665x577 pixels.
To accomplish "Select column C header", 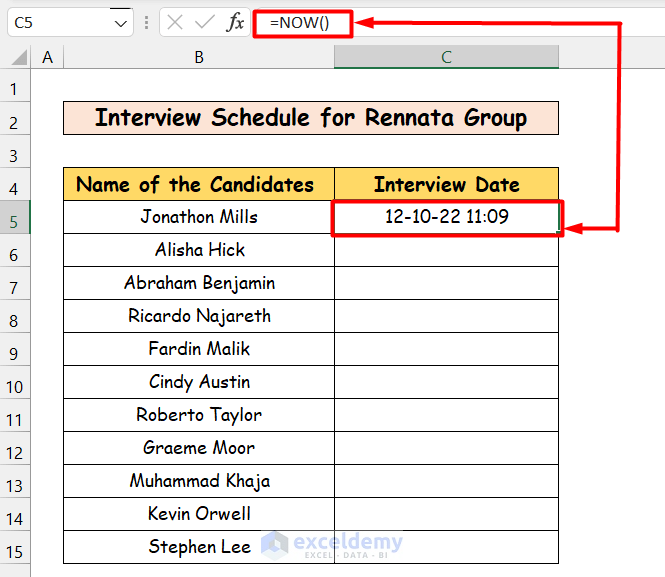I will click(446, 57).
